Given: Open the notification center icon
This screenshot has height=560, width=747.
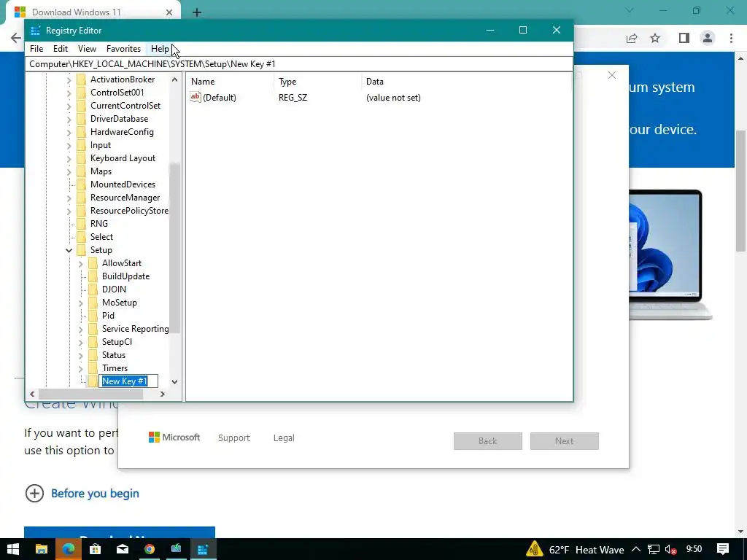Looking at the screenshot, I should (x=723, y=550).
